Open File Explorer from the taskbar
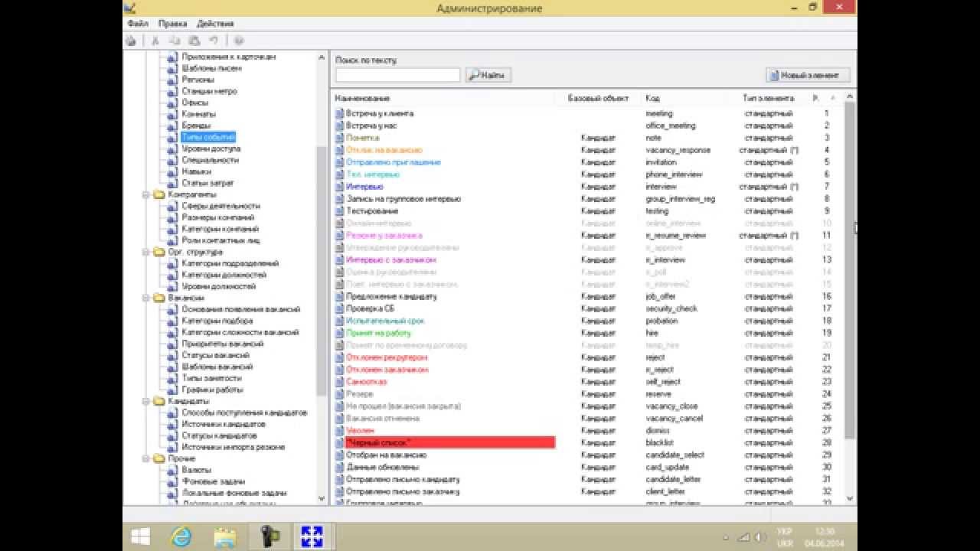Viewport: 980px width, 551px height. click(224, 536)
